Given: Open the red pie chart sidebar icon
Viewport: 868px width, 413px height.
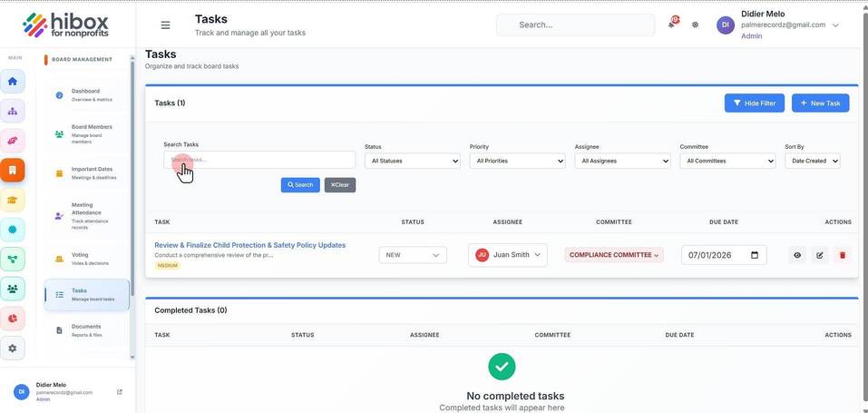Looking at the screenshot, I should tap(12, 319).
